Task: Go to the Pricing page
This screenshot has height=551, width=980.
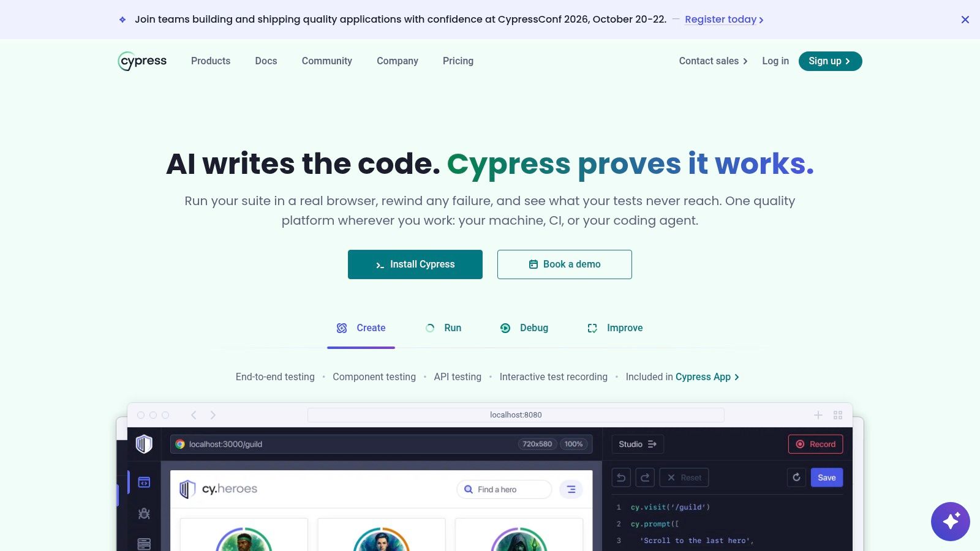Action: pyautogui.click(x=458, y=61)
